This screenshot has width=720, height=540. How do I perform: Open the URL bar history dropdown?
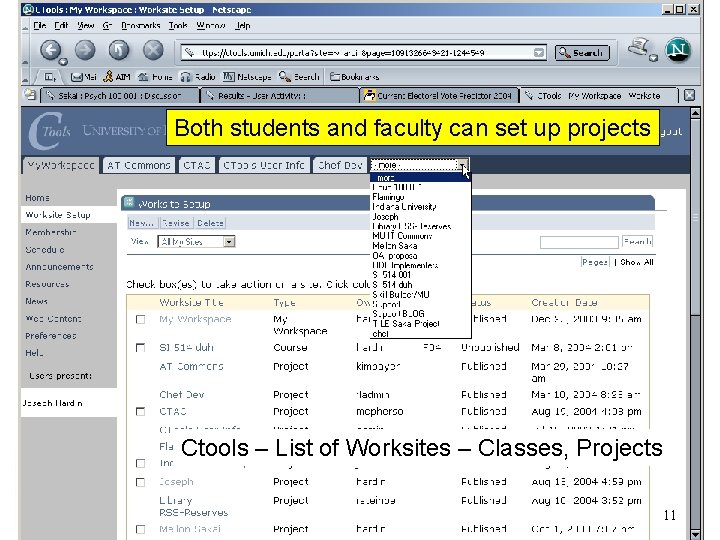[539, 53]
